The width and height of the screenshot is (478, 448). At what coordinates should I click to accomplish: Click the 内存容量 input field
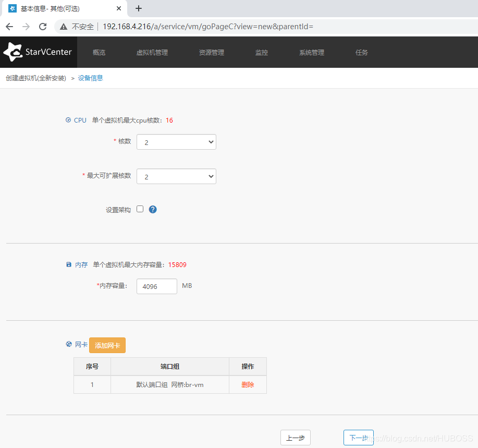[x=157, y=286]
